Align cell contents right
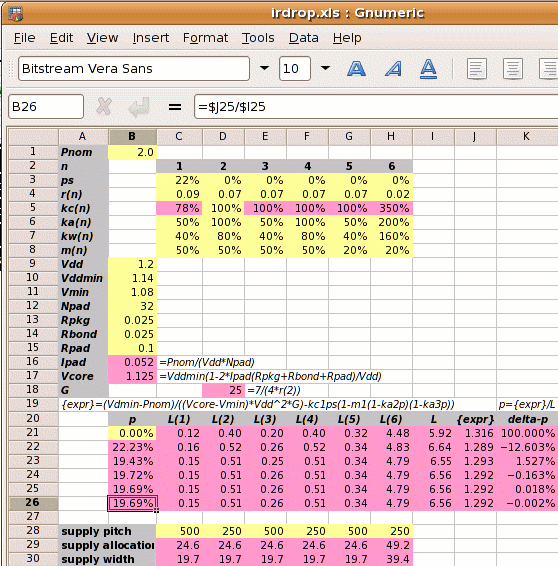The image size is (558, 566). click(549, 69)
